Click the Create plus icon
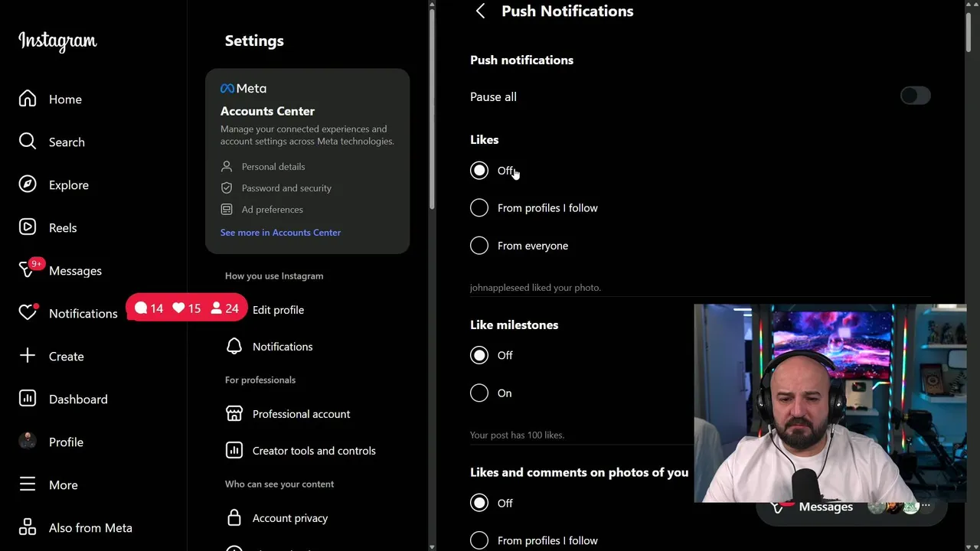 [28, 356]
